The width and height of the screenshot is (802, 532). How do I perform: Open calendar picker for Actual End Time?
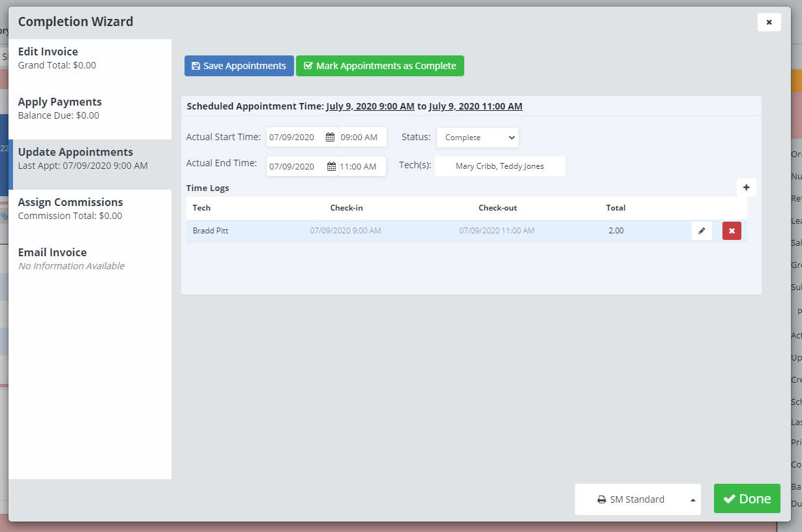coord(331,166)
